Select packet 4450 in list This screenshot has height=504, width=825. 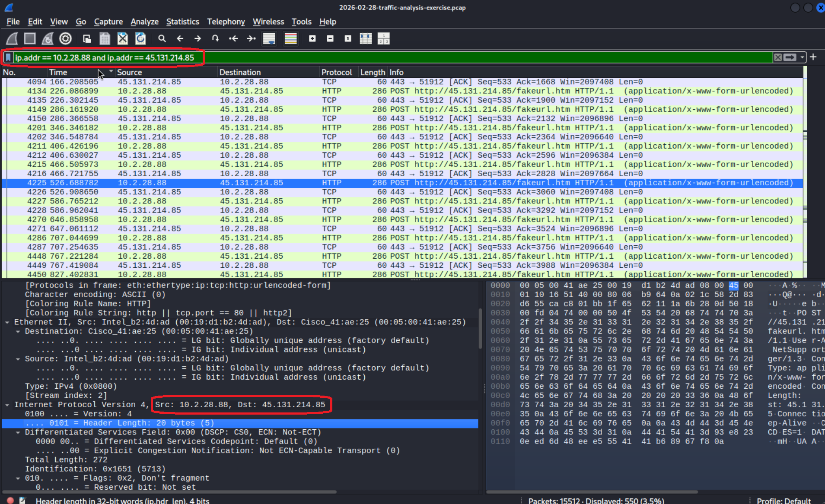coord(402,274)
